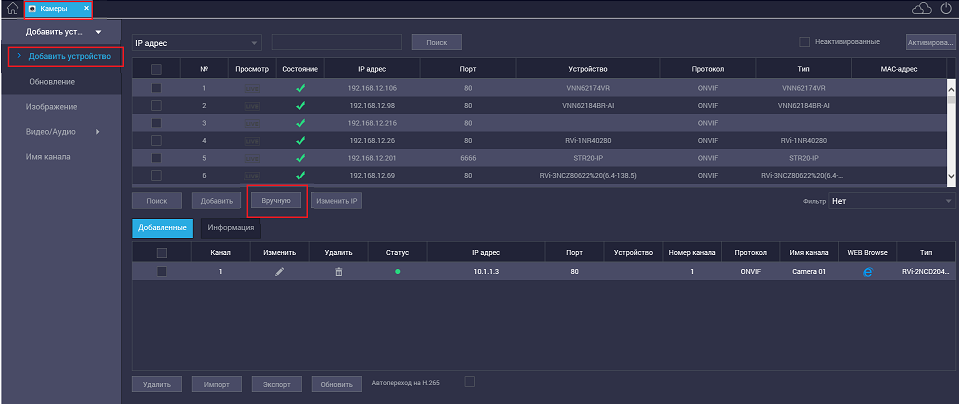
Task: Click the home icon in top bar
Action: 12,9
